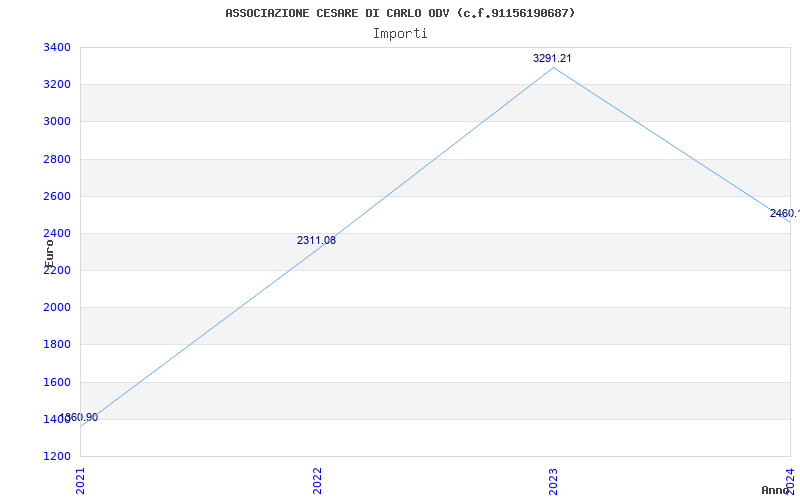Select the 1360.90 data label
Screen dimensions: 800x500
(x=79, y=417)
